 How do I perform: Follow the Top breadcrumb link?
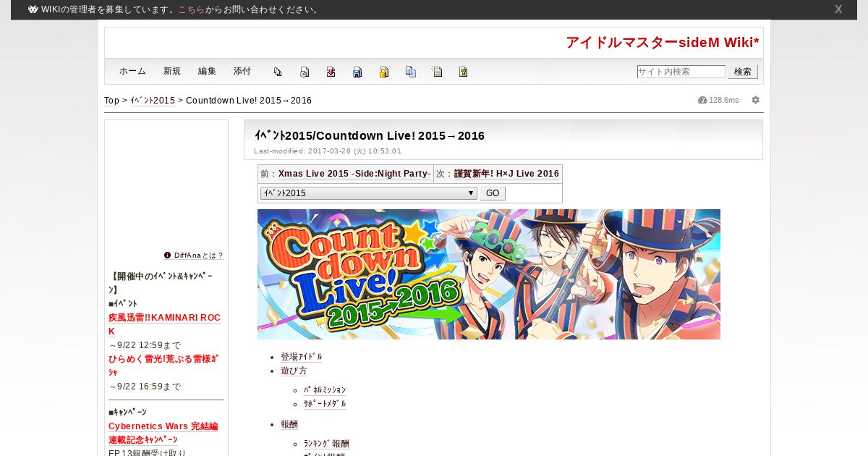point(111,101)
